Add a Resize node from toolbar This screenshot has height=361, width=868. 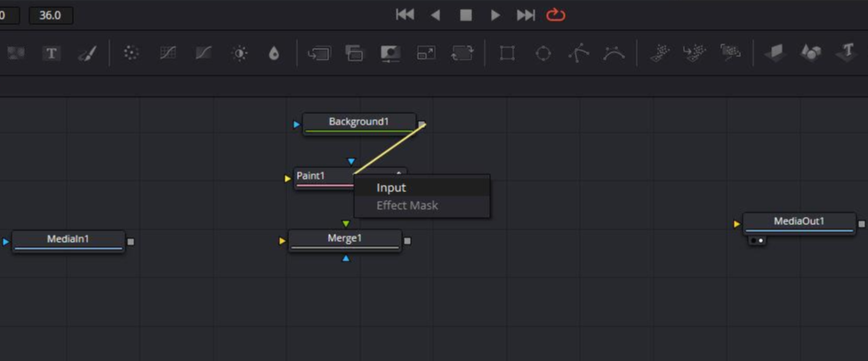[x=426, y=53]
